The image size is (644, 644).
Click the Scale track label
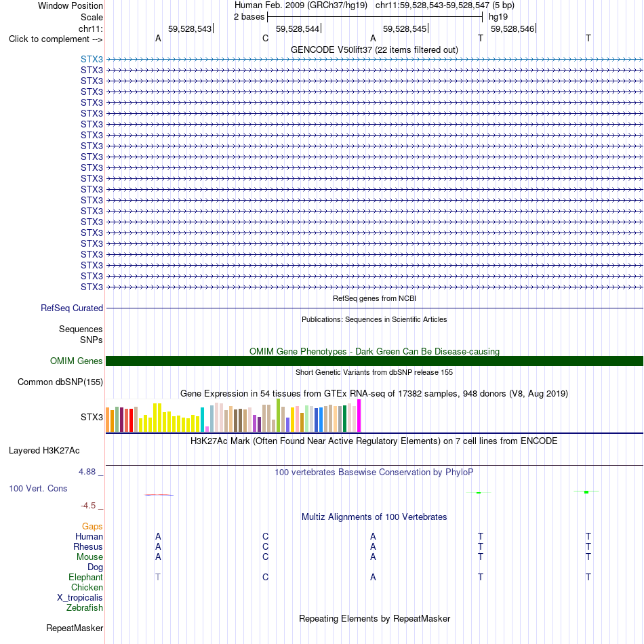pyautogui.click(x=92, y=17)
